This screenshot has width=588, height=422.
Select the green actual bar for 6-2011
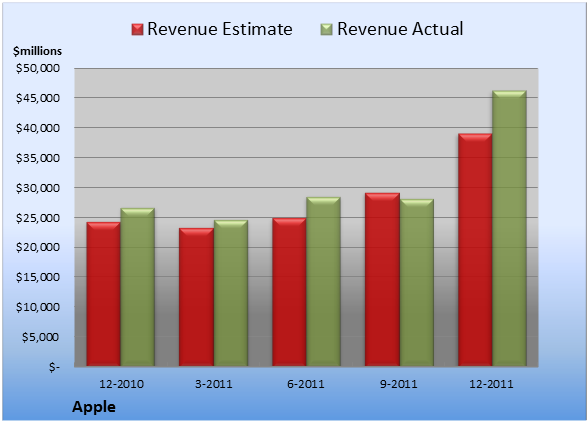point(323,281)
